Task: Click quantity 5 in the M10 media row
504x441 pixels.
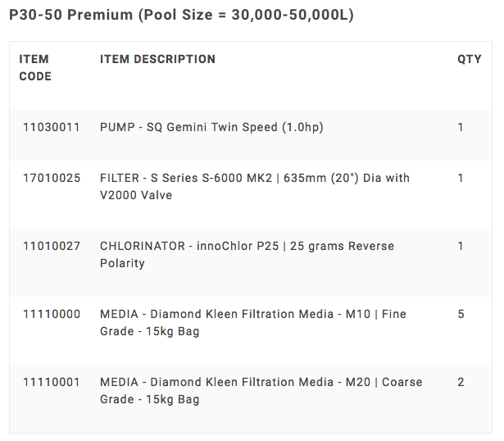Action: click(x=461, y=314)
